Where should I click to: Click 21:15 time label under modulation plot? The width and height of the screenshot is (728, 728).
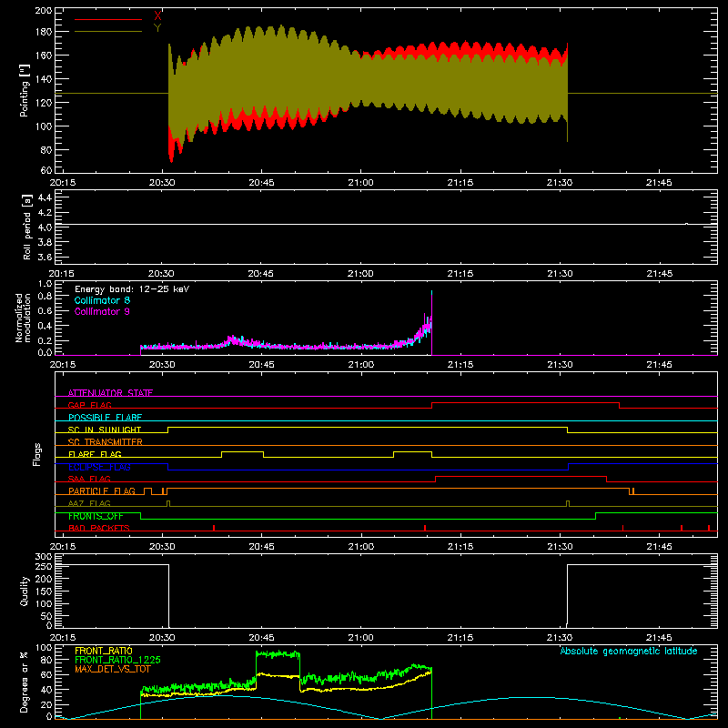pos(460,365)
